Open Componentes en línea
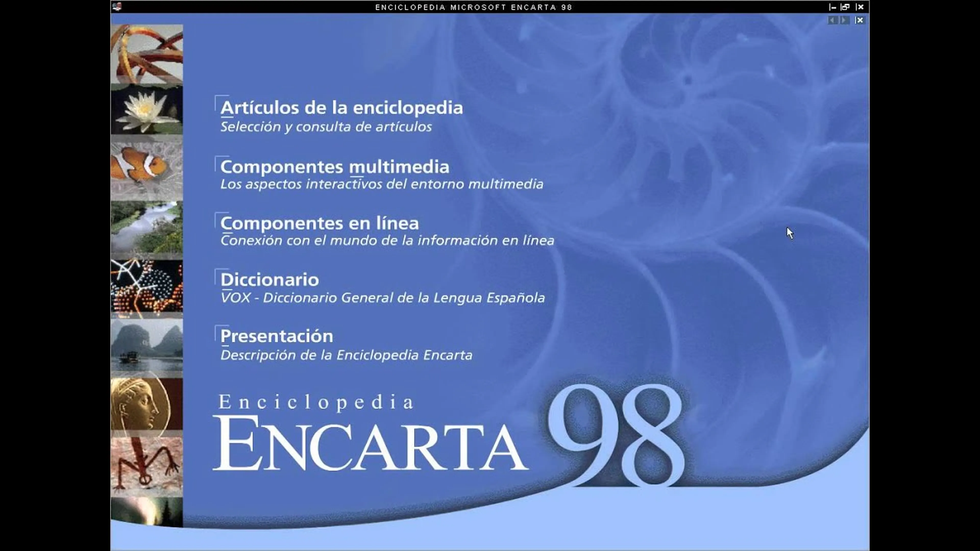The height and width of the screenshot is (551, 980). [x=320, y=223]
